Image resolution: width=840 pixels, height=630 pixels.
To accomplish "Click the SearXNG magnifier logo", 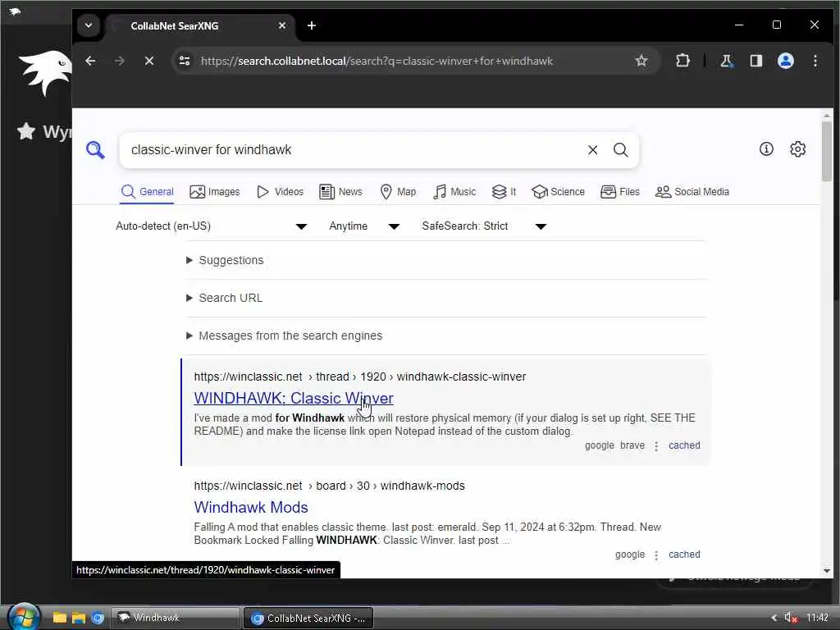I will tap(95, 150).
